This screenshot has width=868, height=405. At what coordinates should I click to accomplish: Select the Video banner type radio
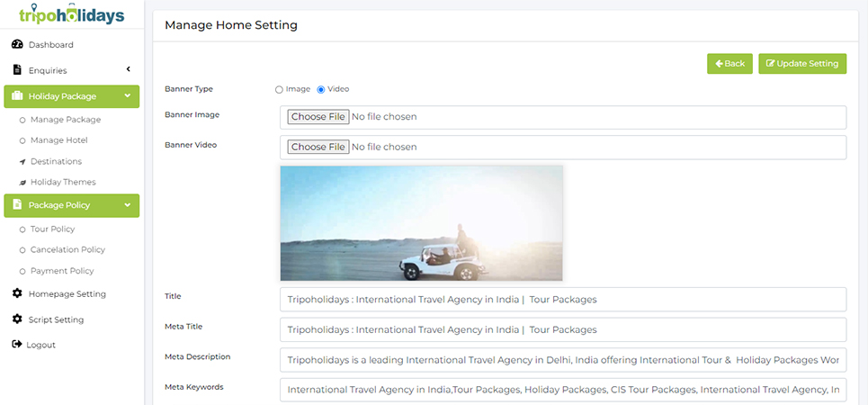(321, 89)
